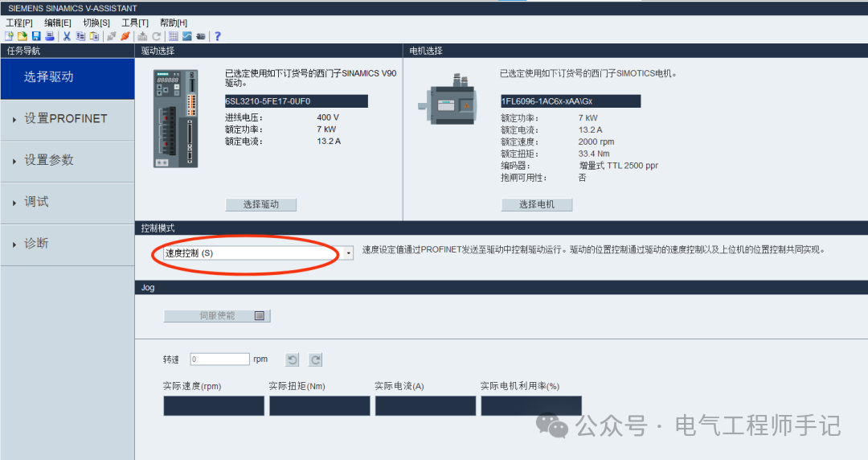
Task: Open the 工具[T] menu
Action: click(135, 23)
